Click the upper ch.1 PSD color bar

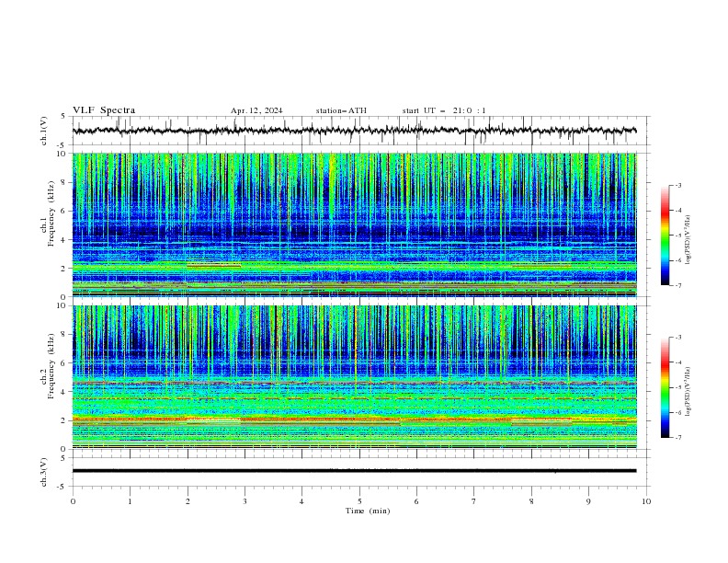pyautogui.click(x=665, y=236)
